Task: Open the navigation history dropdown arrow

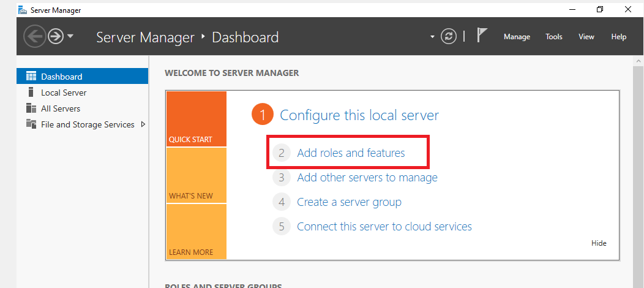Action: click(x=70, y=36)
